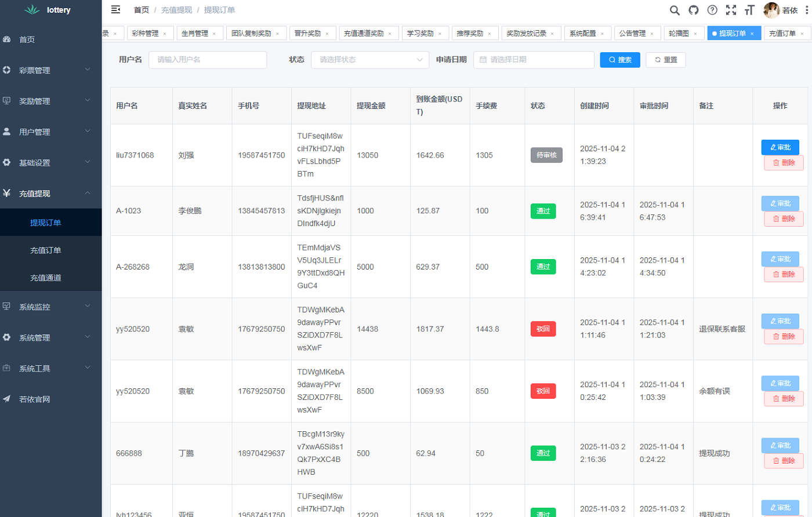The width and height of the screenshot is (812, 517).
Task: Click the magnifier search icon in header
Action: coord(674,10)
